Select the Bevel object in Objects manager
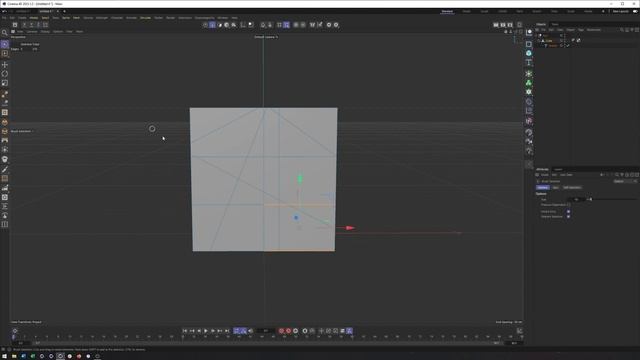640x360 pixels. point(553,46)
